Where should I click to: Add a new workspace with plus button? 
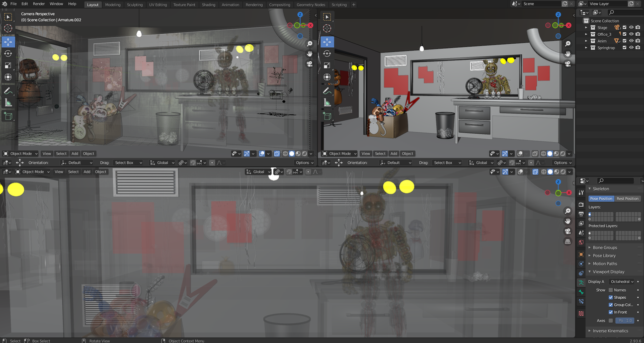coord(354,5)
